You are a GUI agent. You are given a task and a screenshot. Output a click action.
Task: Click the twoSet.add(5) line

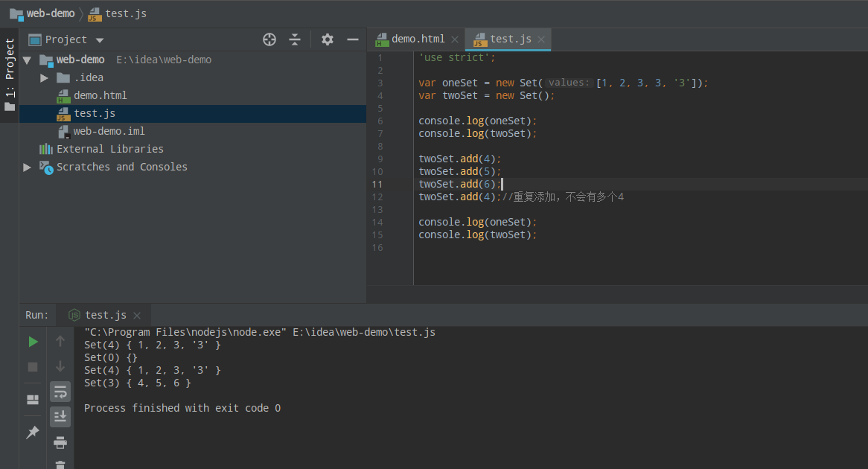[459, 171]
